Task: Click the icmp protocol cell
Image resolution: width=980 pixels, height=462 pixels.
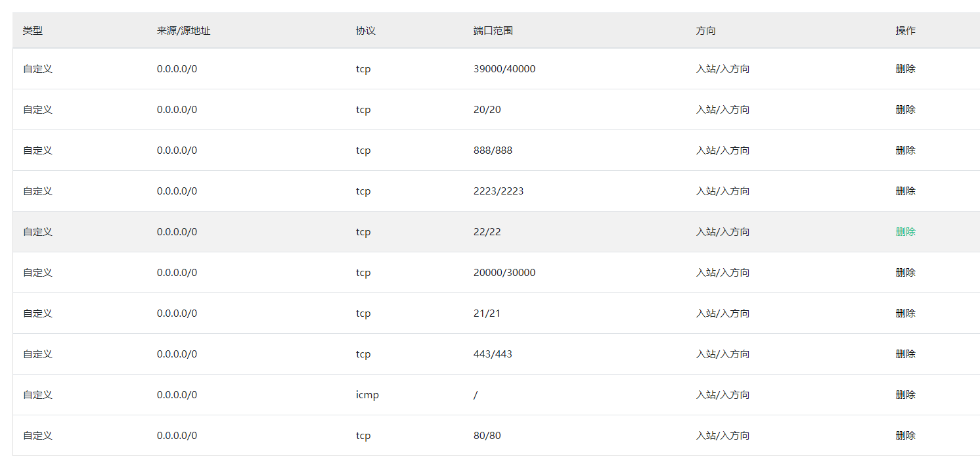Action: pyautogui.click(x=367, y=394)
